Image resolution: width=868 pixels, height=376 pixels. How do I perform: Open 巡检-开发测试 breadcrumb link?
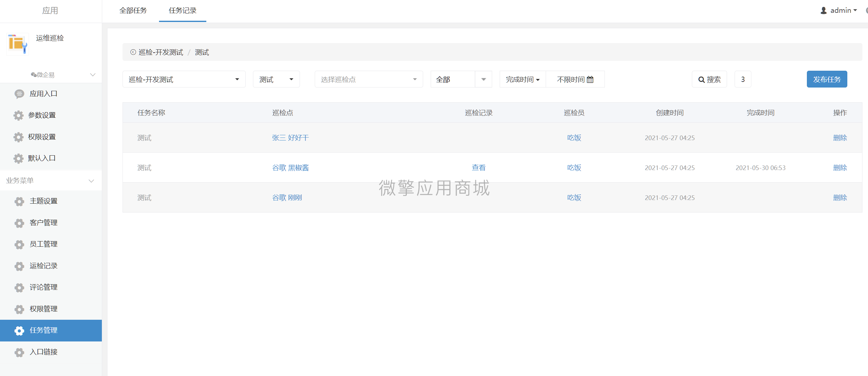tap(161, 52)
